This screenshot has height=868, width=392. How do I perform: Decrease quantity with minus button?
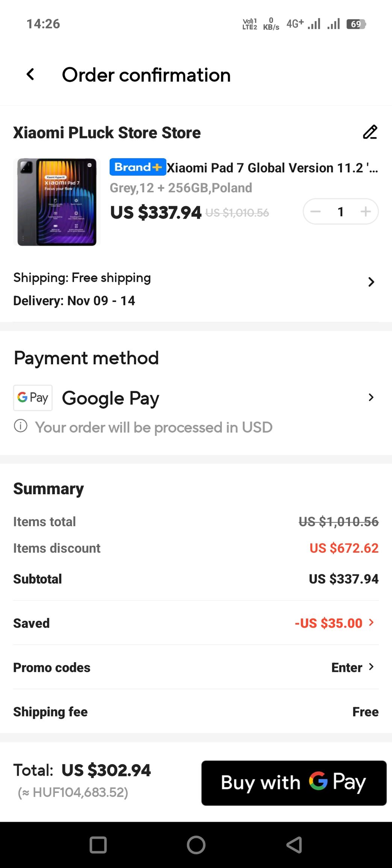coord(316,211)
